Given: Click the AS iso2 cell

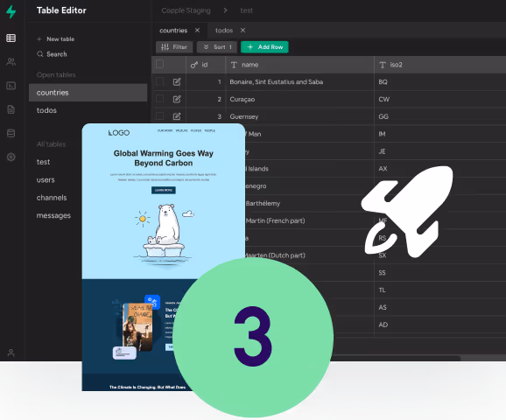Looking at the screenshot, I should [x=440, y=307].
